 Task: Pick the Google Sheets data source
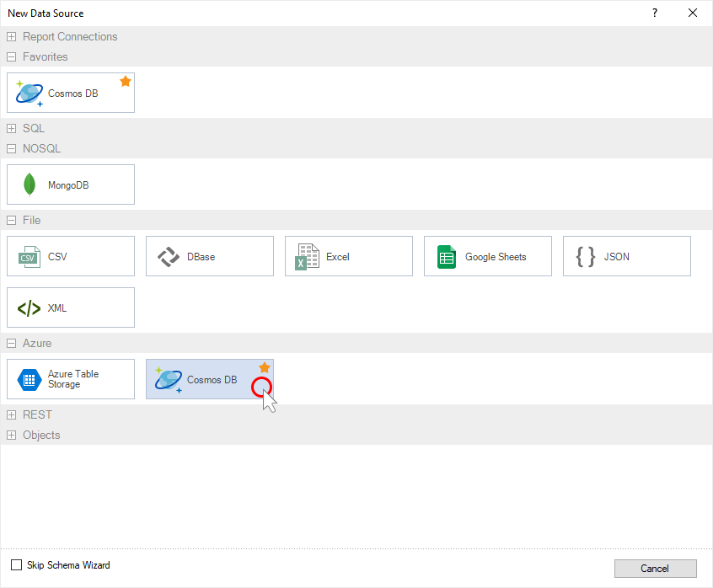487,256
